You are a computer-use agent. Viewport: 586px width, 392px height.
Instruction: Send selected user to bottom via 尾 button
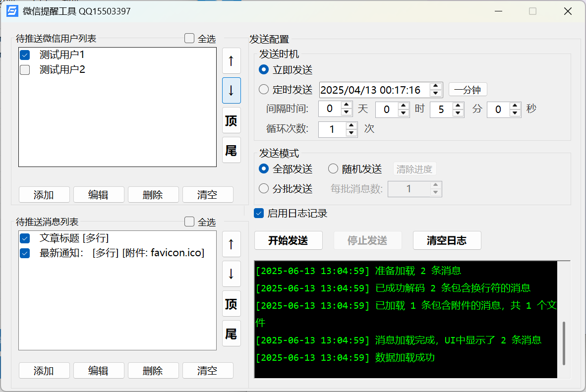pyautogui.click(x=231, y=150)
